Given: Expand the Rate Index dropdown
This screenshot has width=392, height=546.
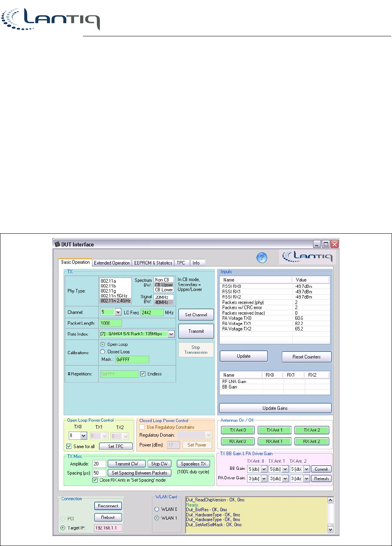Looking at the screenshot, I should (x=171, y=334).
